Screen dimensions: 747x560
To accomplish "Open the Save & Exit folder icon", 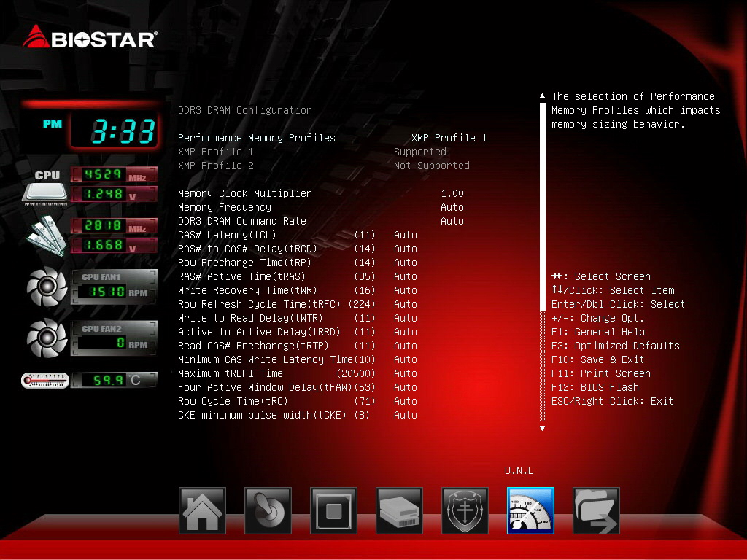I will point(596,510).
